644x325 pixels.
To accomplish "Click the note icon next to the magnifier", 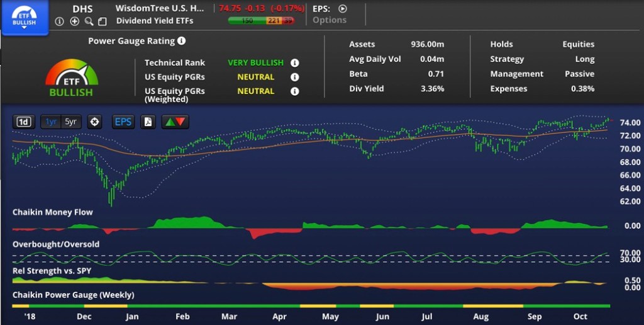I will [103, 21].
